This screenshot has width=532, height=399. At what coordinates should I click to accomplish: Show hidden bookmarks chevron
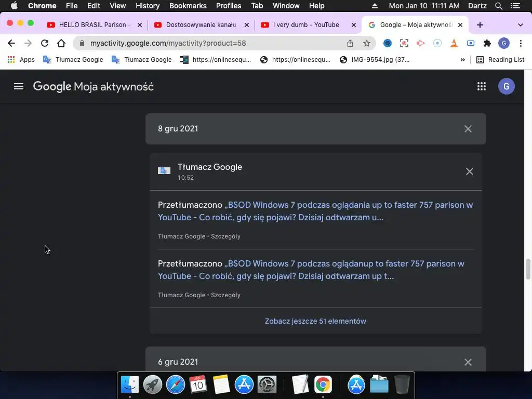[x=463, y=60]
